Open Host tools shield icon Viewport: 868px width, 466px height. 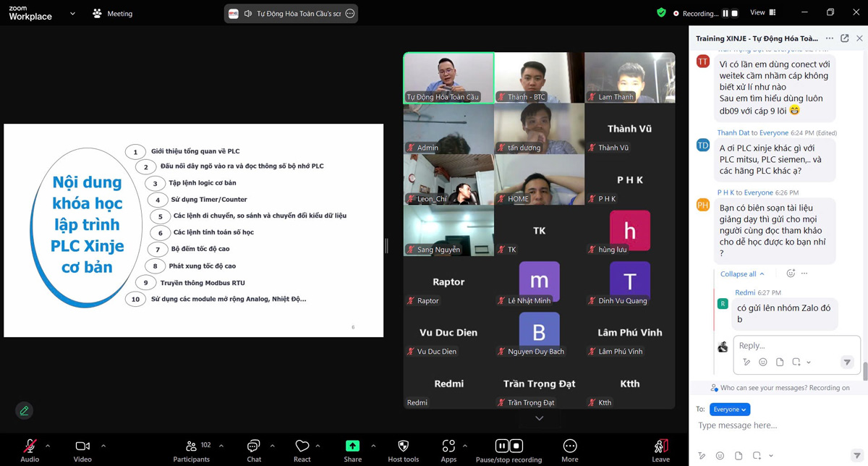[x=403, y=446]
